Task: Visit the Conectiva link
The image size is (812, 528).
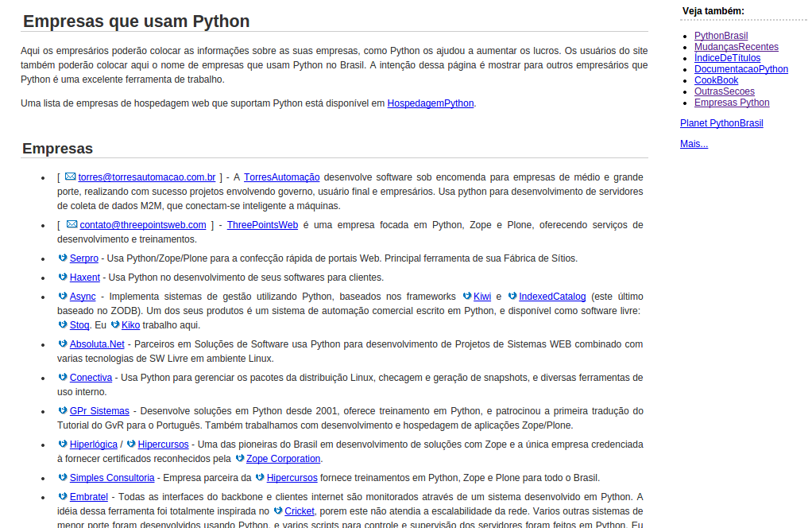Action: click(x=91, y=378)
